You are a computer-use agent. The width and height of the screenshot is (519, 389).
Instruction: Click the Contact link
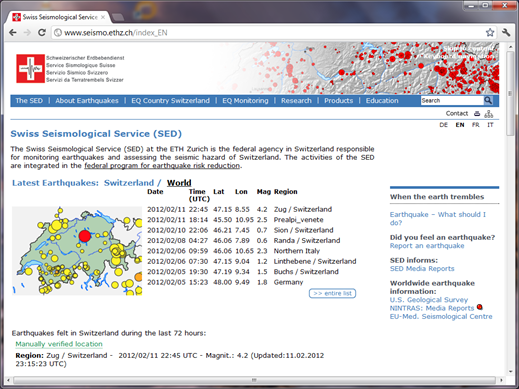point(457,114)
